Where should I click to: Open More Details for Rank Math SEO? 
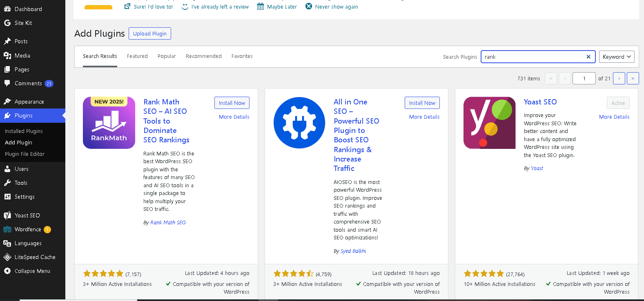pyautogui.click(x=234, y=117)
